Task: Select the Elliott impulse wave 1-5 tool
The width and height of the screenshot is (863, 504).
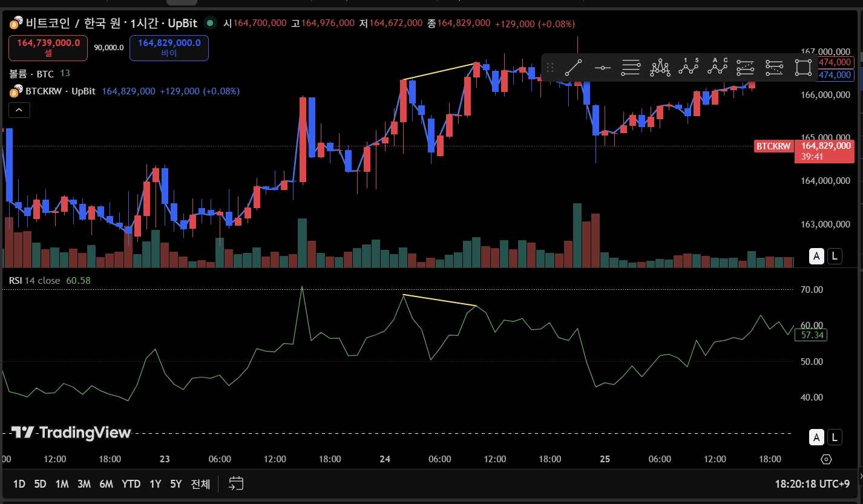Action: point(689,68)
